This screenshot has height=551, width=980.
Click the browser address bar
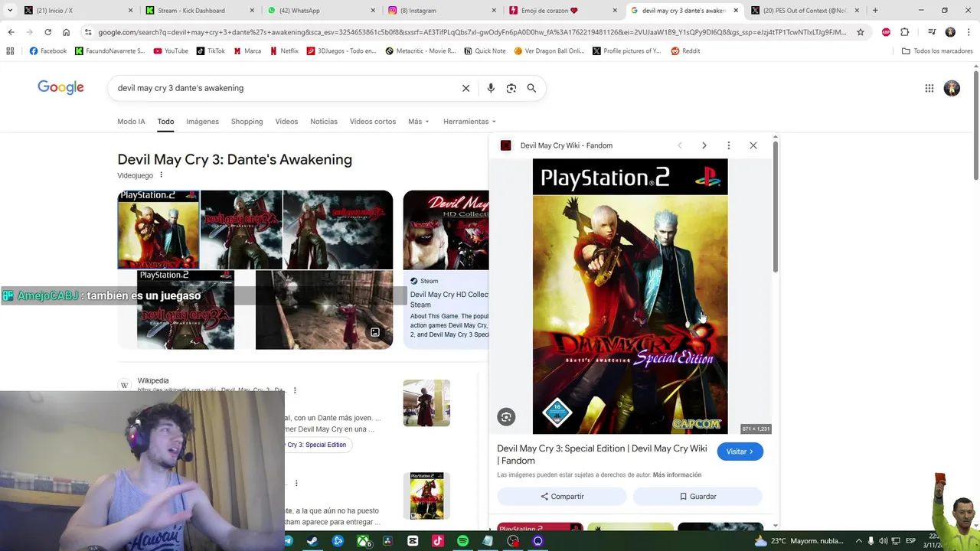pos(471,32)
